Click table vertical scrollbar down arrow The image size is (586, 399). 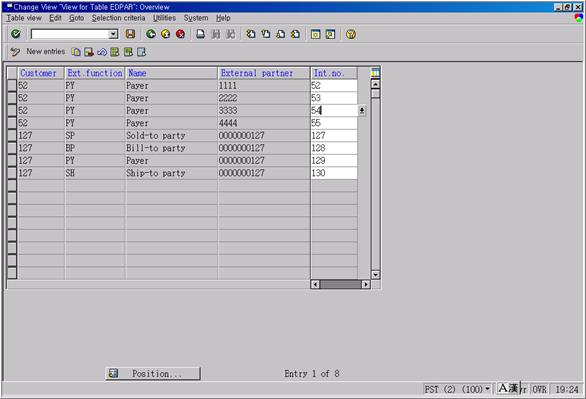pos(376,275)
